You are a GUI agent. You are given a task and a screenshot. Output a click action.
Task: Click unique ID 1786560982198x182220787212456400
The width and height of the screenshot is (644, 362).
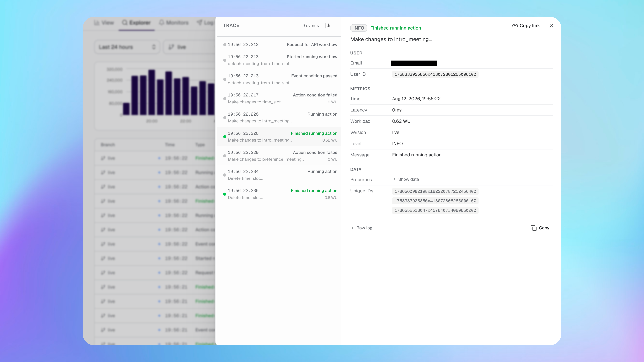[x=435, y=191]
